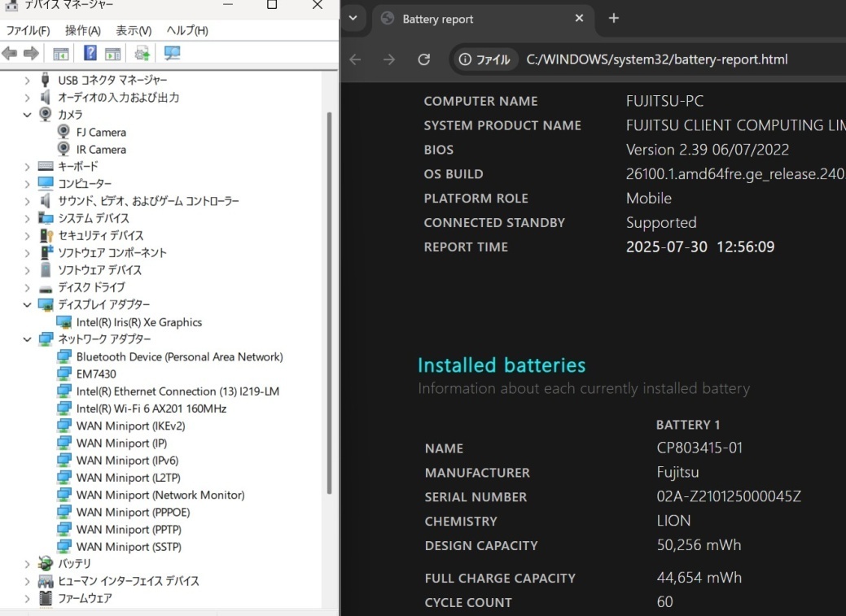Click show/hide console tree toolbar icon
Viewport: 846px width, 616px height.
(x=60, y=54)
